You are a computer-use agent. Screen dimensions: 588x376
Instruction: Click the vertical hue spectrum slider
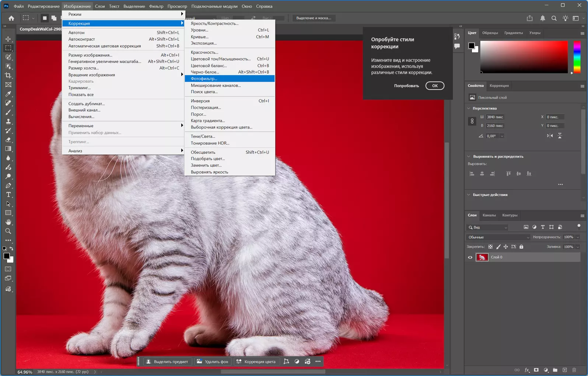point(577,57)
